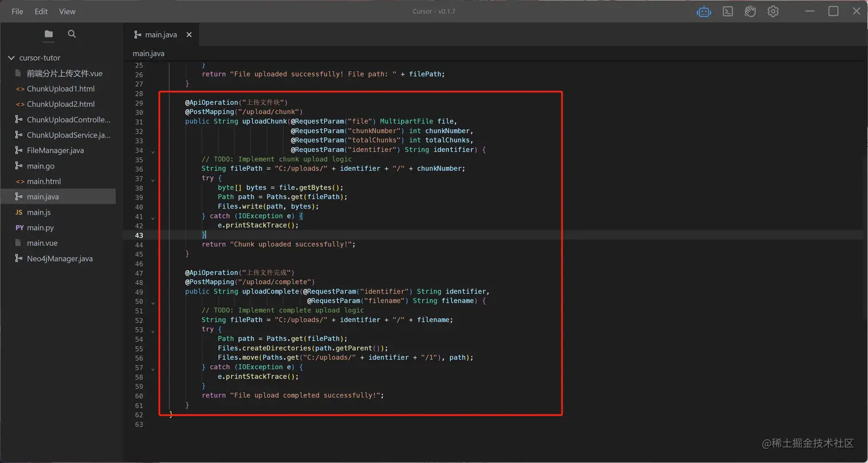This screenshot has height=463, width=868.
Task: Fold the try block at line 37
Action: coord(153,180)
